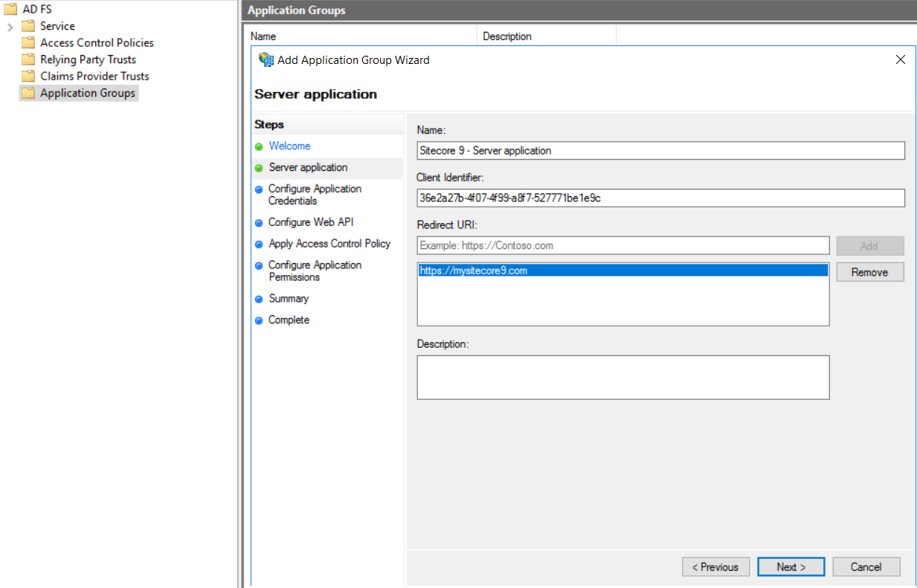This screenshot has height=588, width=917.
Task: Expand the Service tree node
Action: [x=10, y=27]
